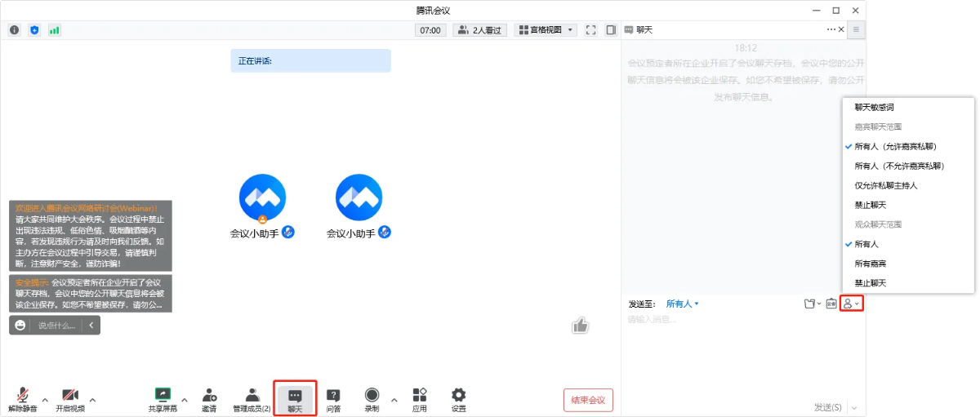980x417 pixels.
Task: Close the 聊天 chat panel
Action: point(841,29)
